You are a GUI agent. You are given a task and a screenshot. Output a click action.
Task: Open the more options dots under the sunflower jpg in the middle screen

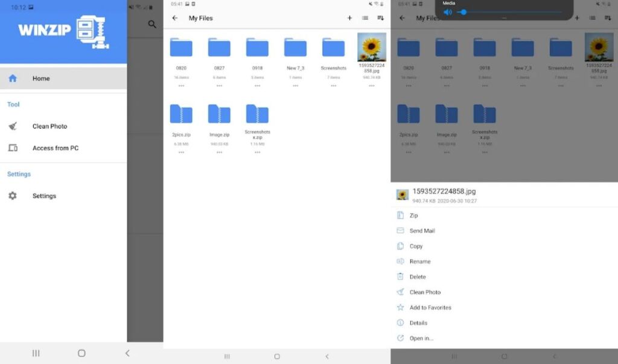[372, 86]
